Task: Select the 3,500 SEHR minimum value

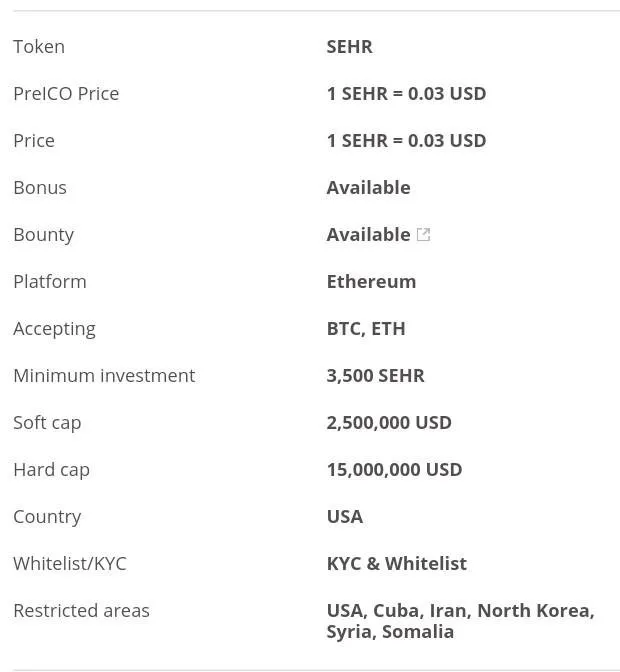Action: click(375, 375)
